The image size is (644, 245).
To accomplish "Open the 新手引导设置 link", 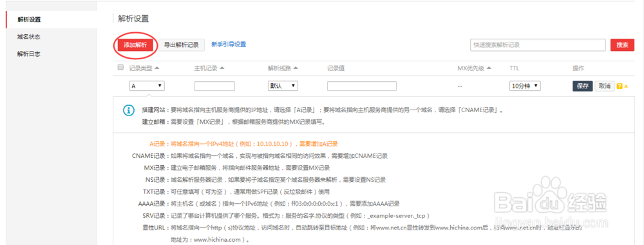I will 229,44.
